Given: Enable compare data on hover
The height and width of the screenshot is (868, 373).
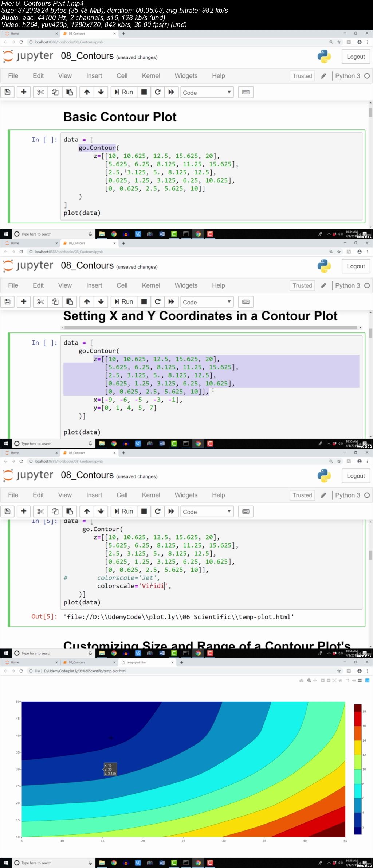Looking at the screenshot, I should pos(360,681).
